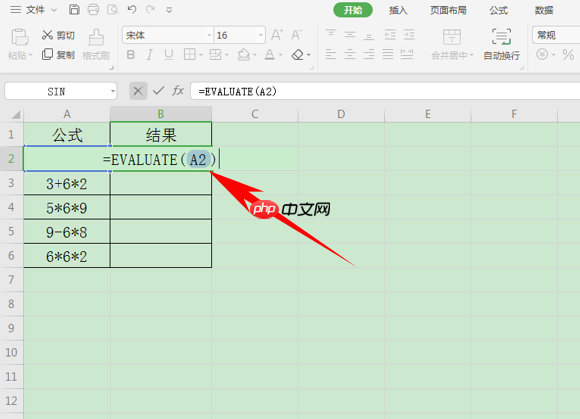Screen dimensions: 580x419
Task: Click the Merge and Center (合并居中) button
Action: (452, 44)
